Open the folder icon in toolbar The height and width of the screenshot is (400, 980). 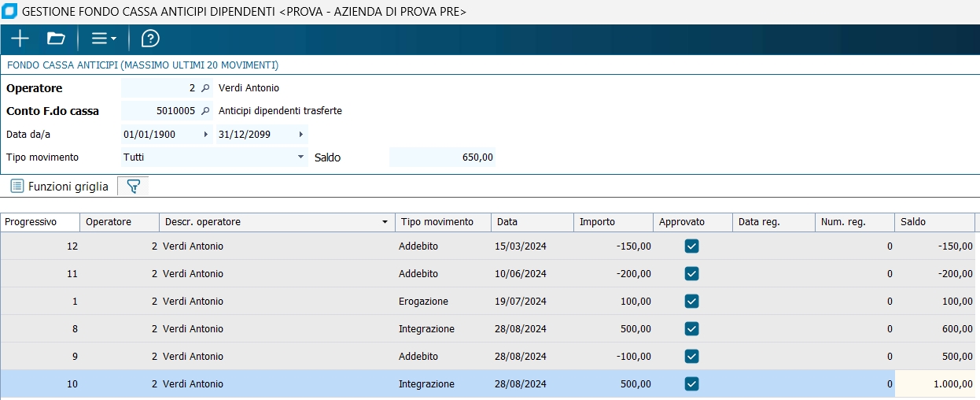pos(56,39)
